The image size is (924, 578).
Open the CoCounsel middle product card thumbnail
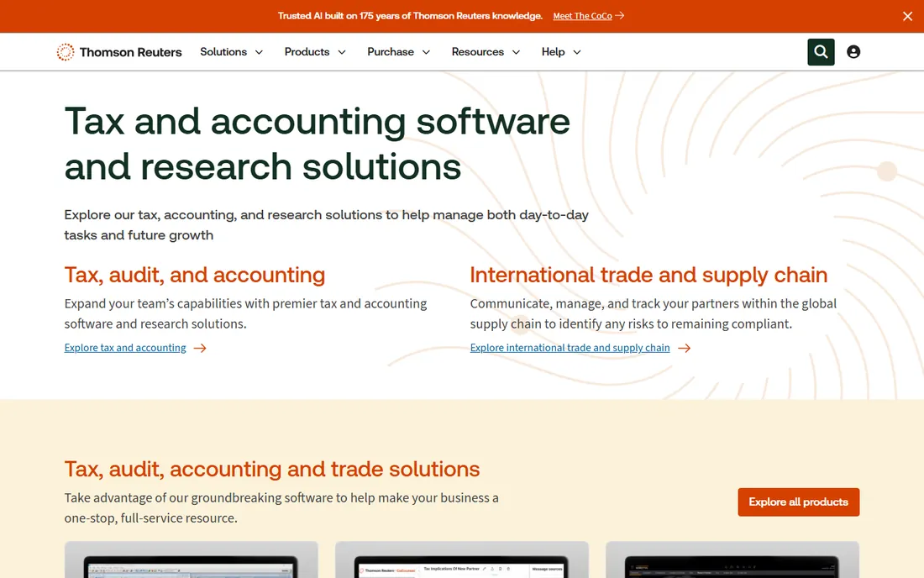pyautogui.click(x=461, y=560)
